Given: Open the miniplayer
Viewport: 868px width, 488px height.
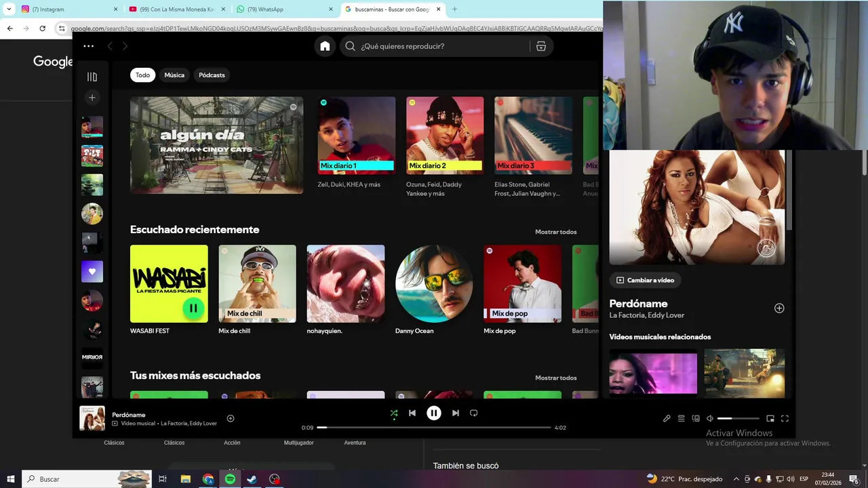Looking at the screenshot, I should (770, 419).
